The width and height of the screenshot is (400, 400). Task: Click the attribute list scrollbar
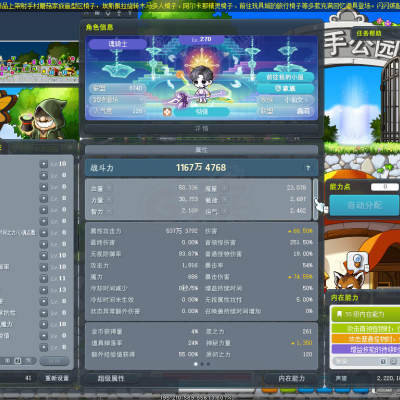point(315,199)
